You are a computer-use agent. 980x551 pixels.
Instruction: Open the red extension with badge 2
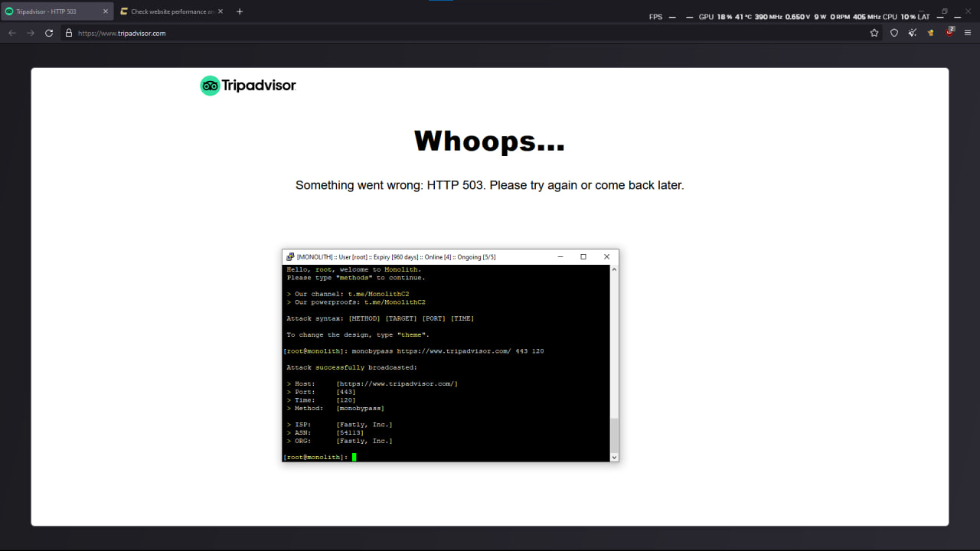tap(950, 32)
